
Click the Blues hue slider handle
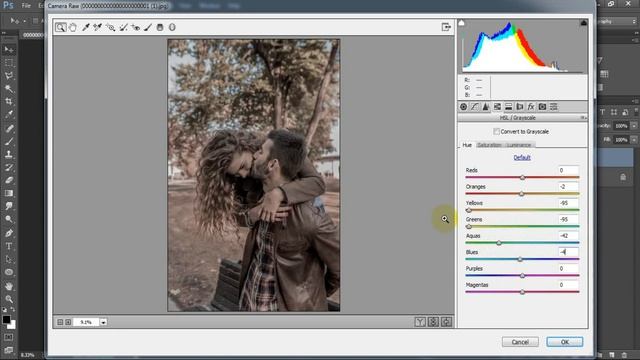tap(520, 259)
